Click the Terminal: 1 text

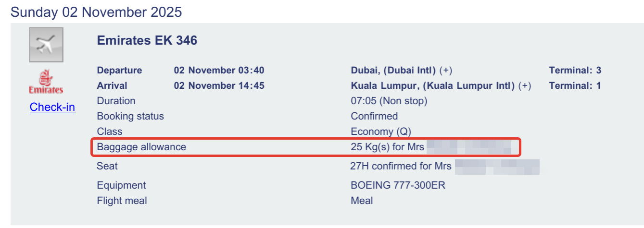tap(575, 86)
